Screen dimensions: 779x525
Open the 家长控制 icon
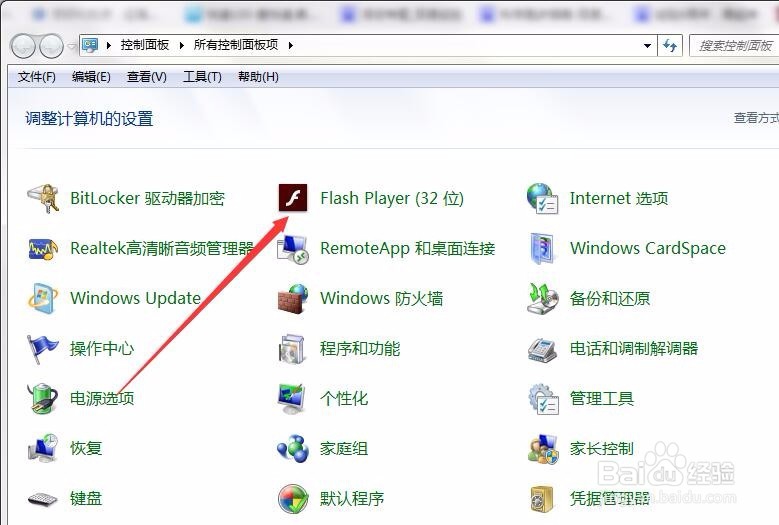[x=543, y=449]
